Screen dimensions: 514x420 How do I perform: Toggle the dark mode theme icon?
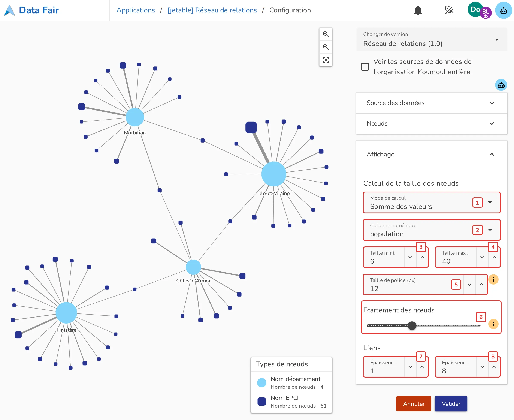coord(449,10)
